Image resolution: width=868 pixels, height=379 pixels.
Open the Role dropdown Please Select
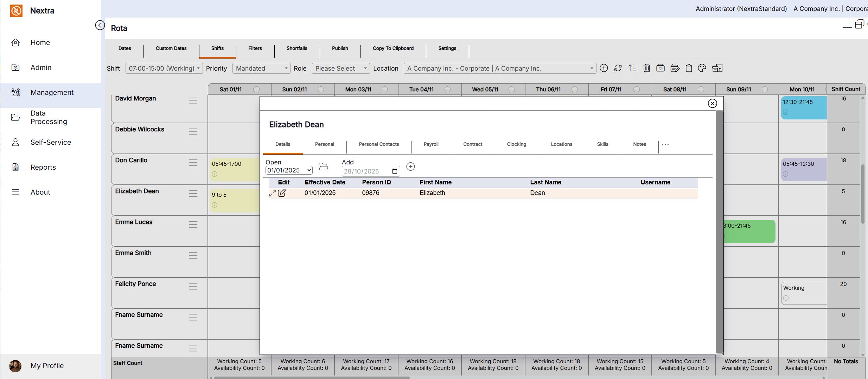tap(341, 68)
